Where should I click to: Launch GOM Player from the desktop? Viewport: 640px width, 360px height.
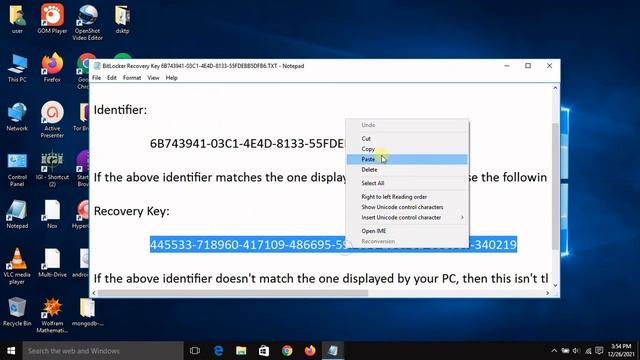tap(52, 18)
